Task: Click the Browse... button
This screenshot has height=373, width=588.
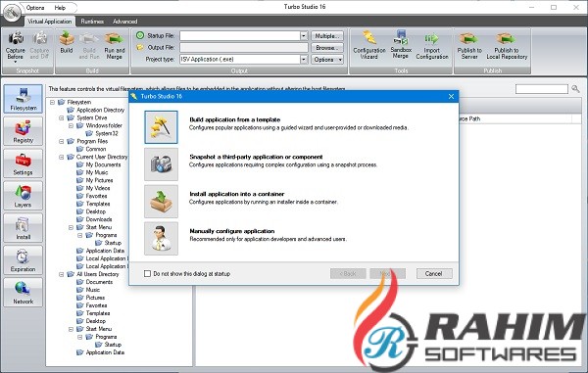Action: pyautogui.click(x=327, y=48)
